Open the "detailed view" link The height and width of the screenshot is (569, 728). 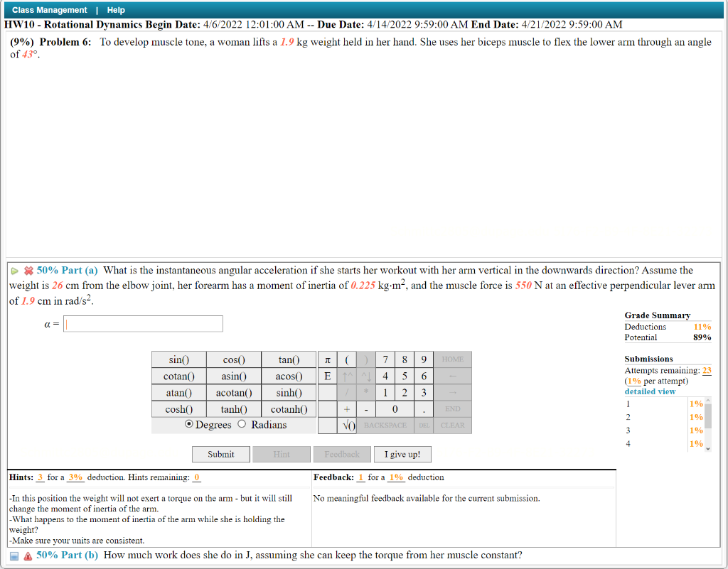649,391
